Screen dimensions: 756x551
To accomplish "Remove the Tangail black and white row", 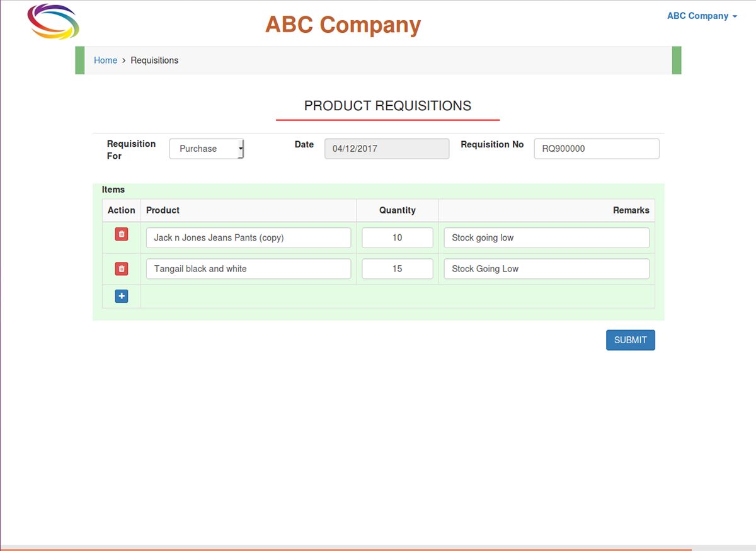I will click(122, 269).
